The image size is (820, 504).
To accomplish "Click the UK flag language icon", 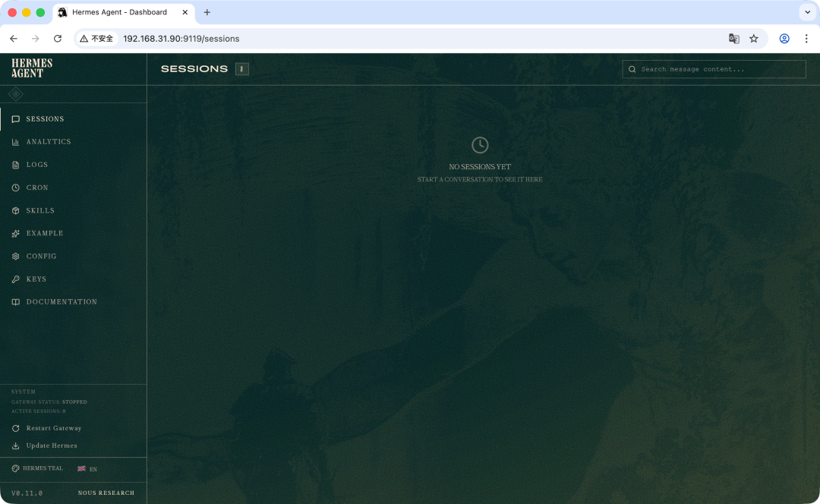I will [x=81, y=468].
